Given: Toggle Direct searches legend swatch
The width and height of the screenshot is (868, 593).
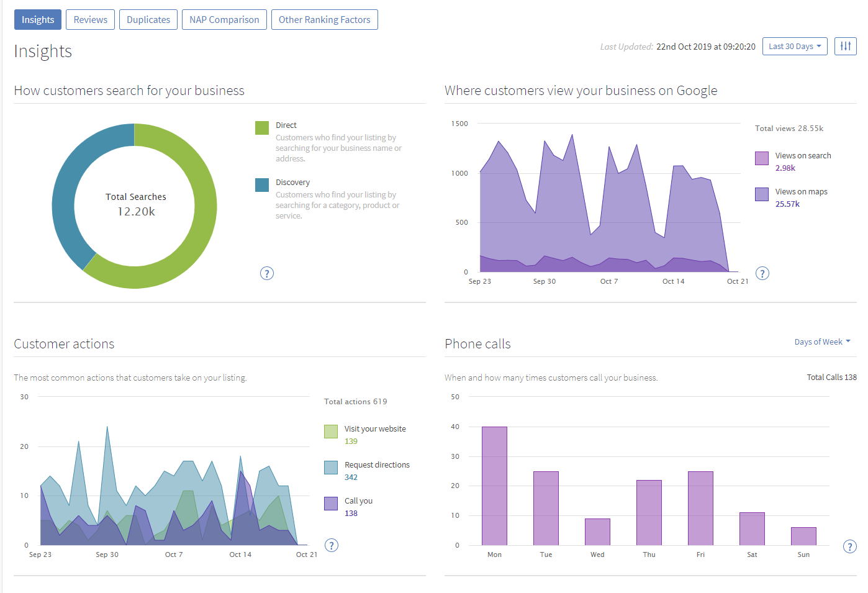Looking at the screenshot, I should coord(262,128).
